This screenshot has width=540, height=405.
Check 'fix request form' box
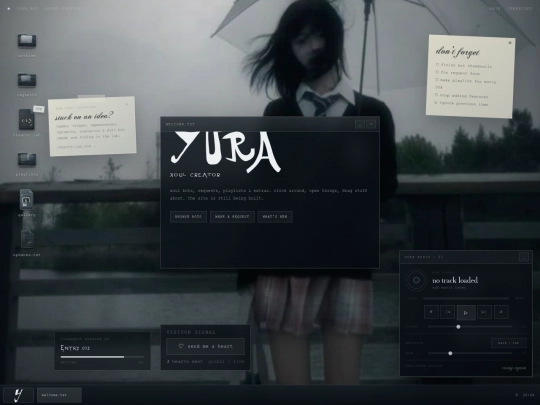tap(437, 72)
